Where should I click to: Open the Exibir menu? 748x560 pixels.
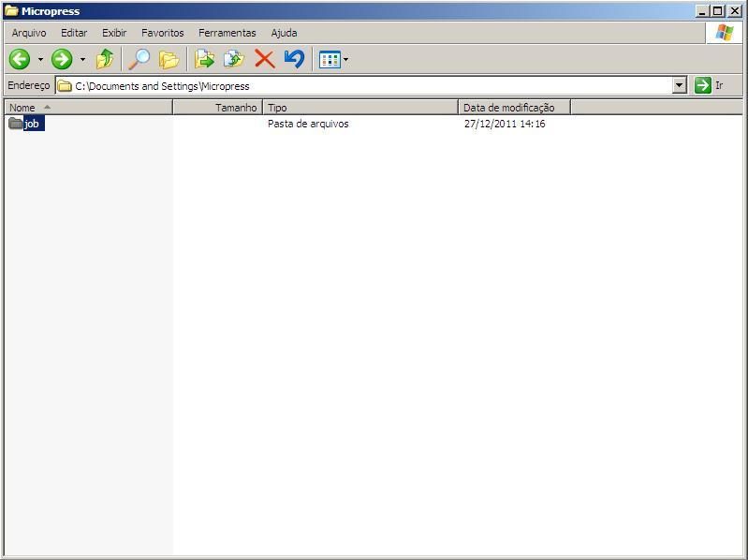coord(114,33)
